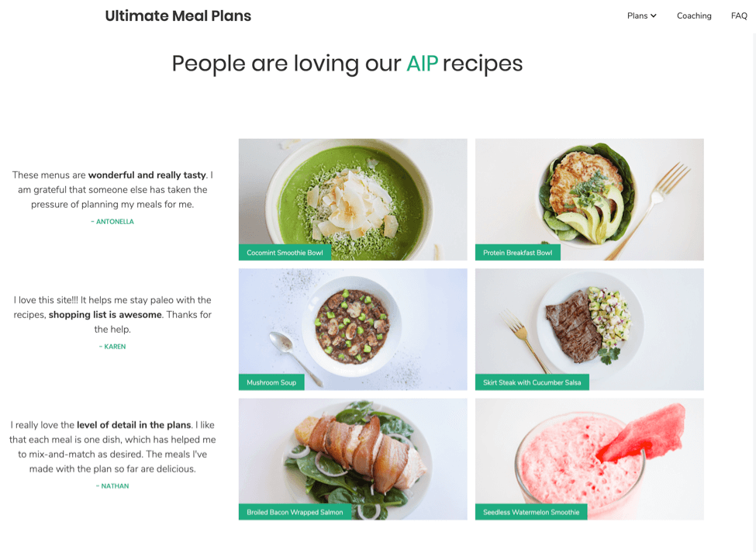Click the Skirt Steak with Cucumber Salsa label
The image size is (756, 553).
click(532, 382)
